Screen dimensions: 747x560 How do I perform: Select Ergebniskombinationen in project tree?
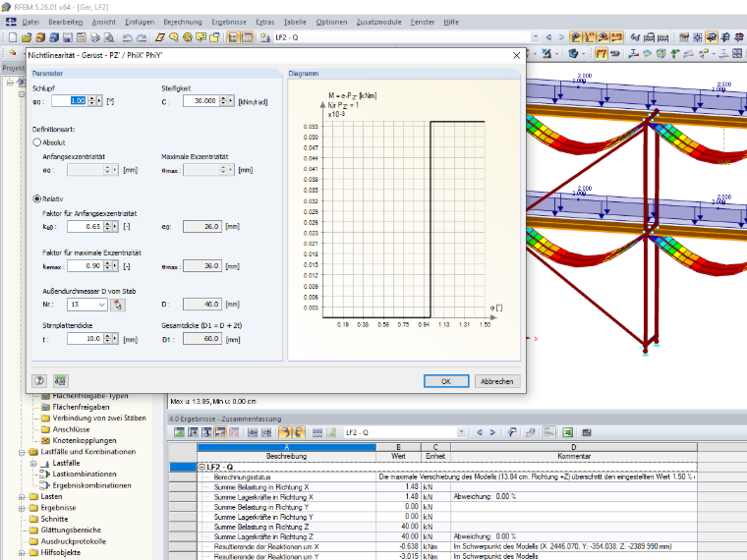click(91, 485)
